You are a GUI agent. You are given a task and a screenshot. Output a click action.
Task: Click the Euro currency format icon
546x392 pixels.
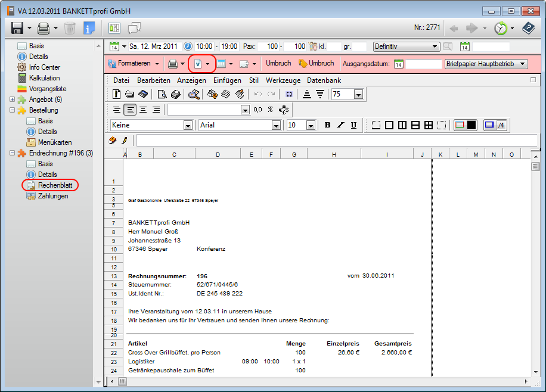point(284,110)
